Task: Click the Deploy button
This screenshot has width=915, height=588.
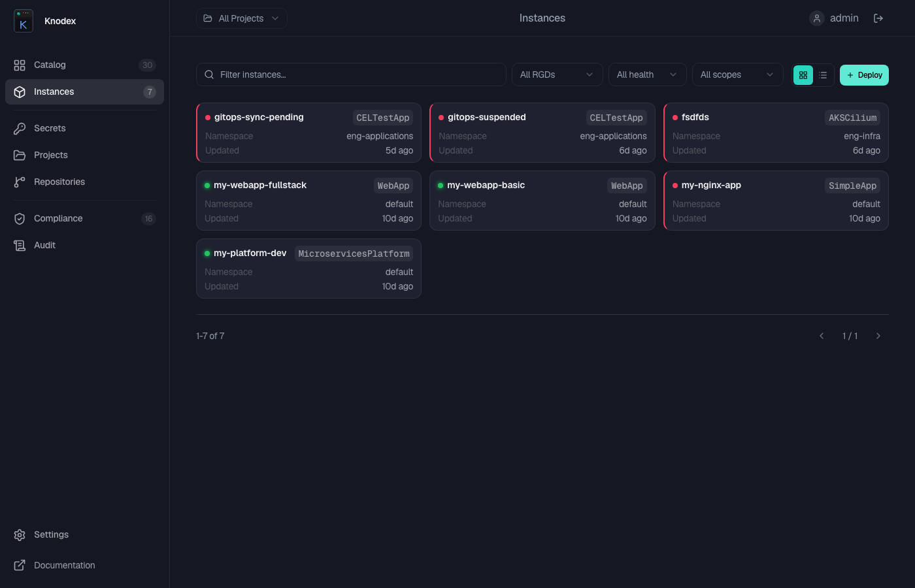Action: click(x=864, y=74)
